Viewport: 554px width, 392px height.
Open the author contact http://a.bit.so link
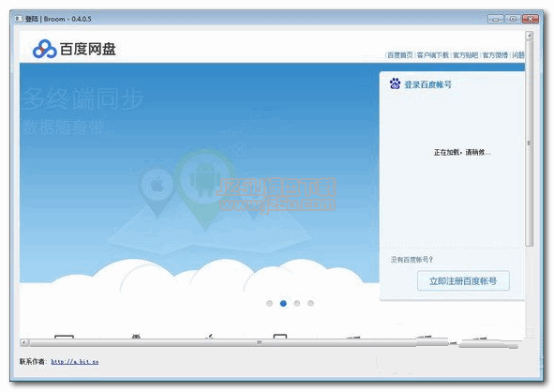75,362
